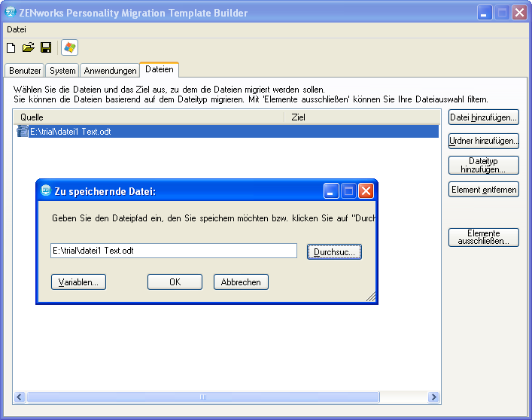Click the 'Element entfernen' button
Screen dimensions: 532x420
[484, 190]
